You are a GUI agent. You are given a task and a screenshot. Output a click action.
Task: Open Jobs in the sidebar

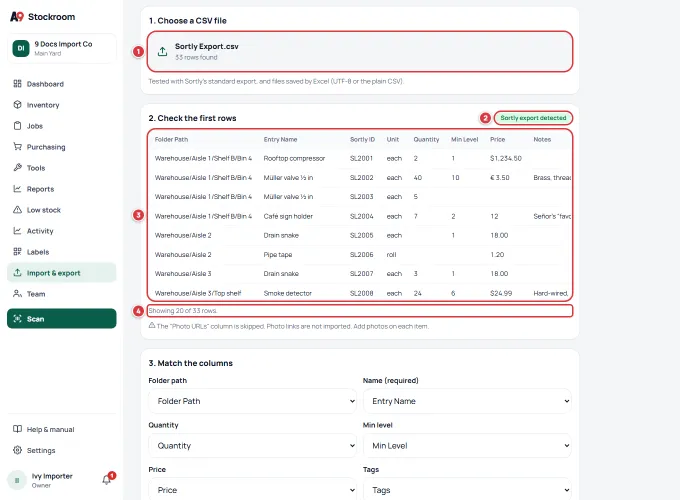pyautogui.click(x=62, y=126)
